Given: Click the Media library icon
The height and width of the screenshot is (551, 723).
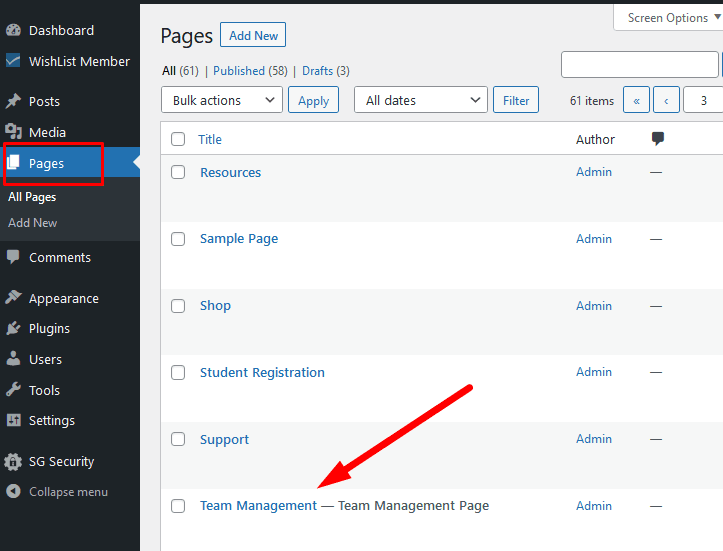Looking at the screenshot, I should coord(13,132).
